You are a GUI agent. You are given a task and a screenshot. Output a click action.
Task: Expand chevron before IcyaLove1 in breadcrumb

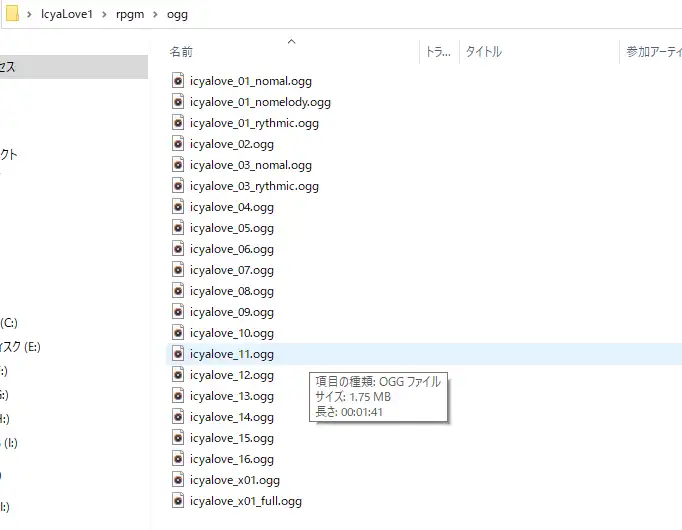pos(29,14)
